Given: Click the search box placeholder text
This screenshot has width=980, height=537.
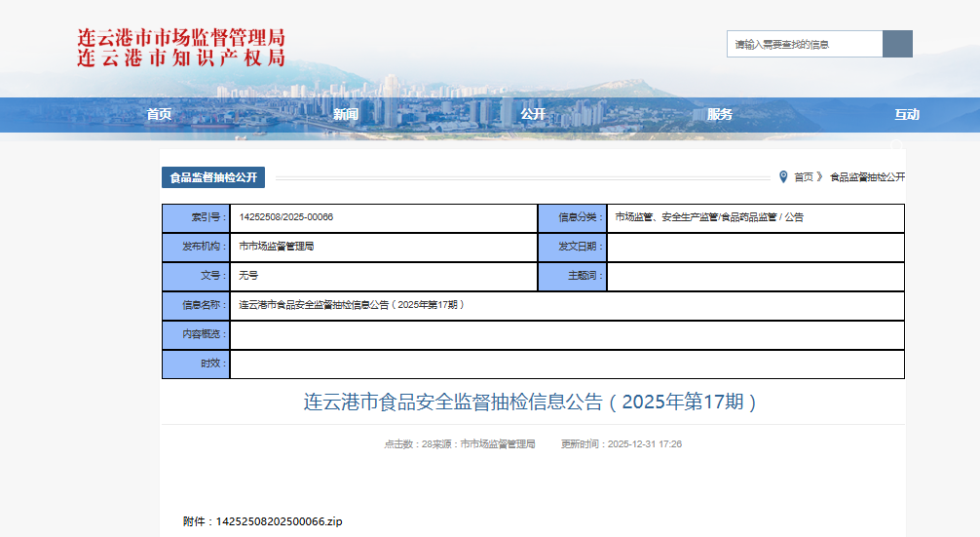Looking at the screenshot, I should coord(782,45).
